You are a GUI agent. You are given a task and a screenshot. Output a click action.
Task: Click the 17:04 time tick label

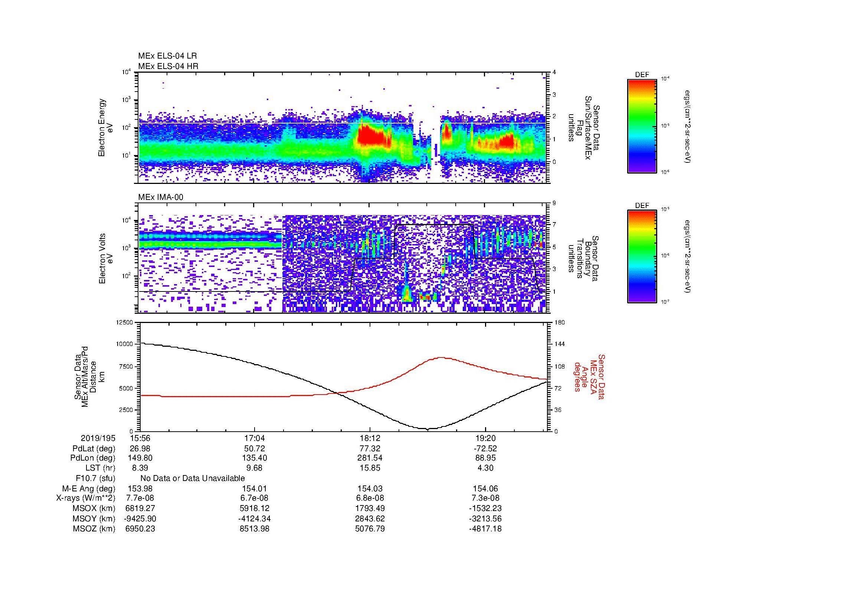pos(255,438)
